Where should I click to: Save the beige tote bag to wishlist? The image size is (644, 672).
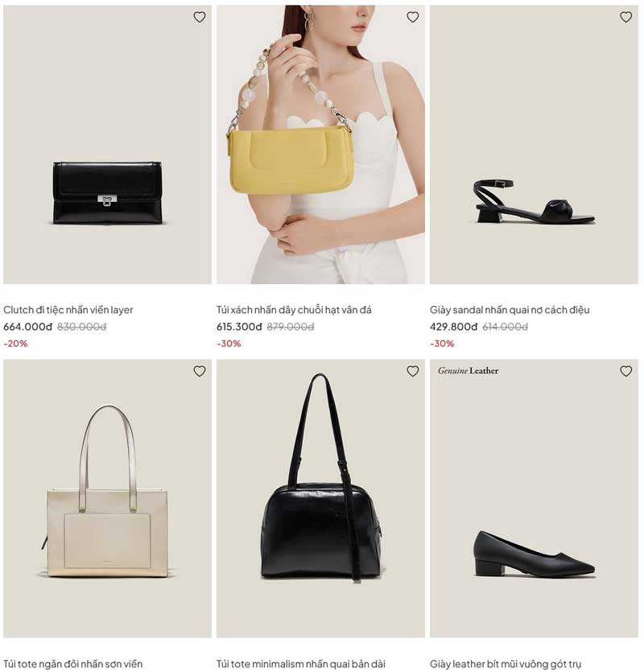point(200,371)
